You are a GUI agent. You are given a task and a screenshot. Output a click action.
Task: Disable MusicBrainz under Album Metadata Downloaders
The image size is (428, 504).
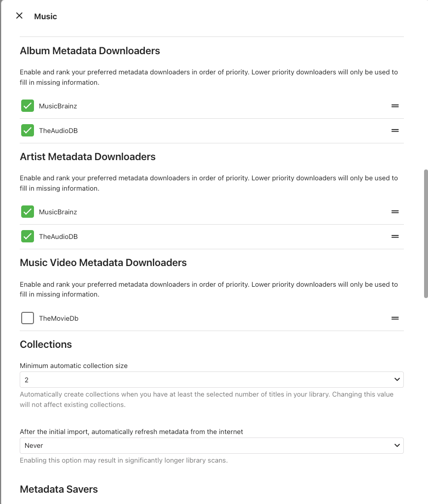click(28, 106)
